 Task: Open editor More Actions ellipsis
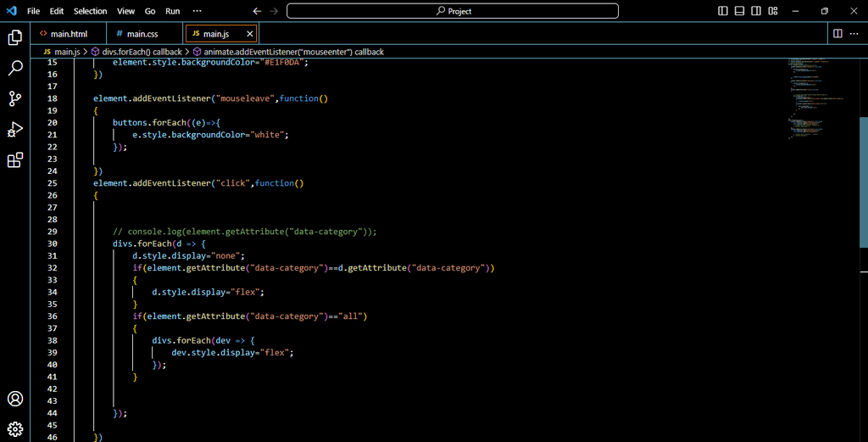(x=854, y=34)
